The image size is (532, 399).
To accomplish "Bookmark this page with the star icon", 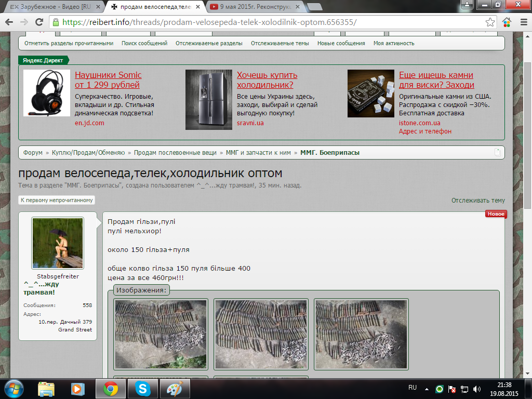I will coord(490,22).
